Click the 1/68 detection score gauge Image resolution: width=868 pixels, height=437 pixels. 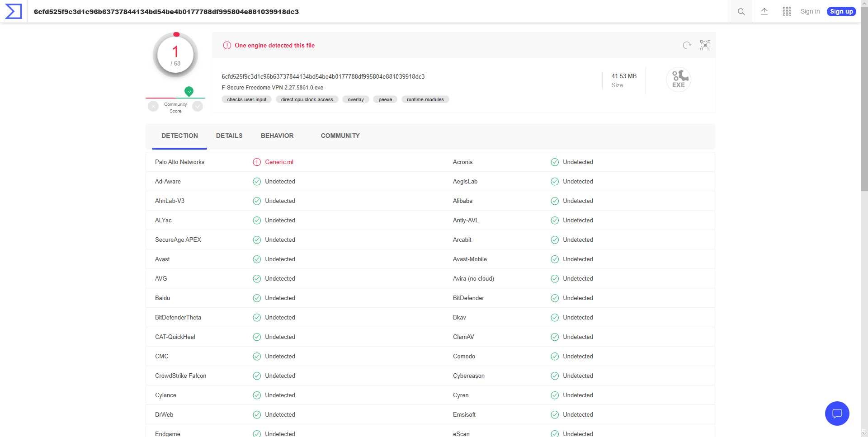click(175, 55)
